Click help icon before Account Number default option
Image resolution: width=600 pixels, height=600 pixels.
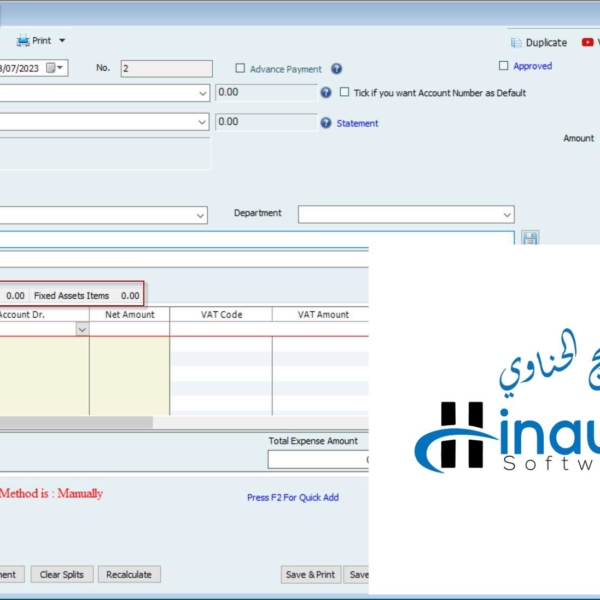pos(326,93)
